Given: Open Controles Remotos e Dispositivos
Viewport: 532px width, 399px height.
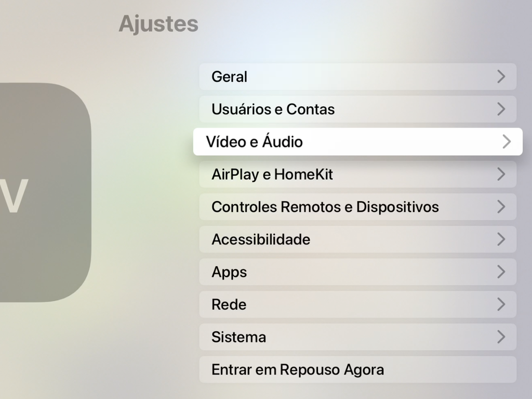Looking at the screenshot, I should (x=357, y=207).
